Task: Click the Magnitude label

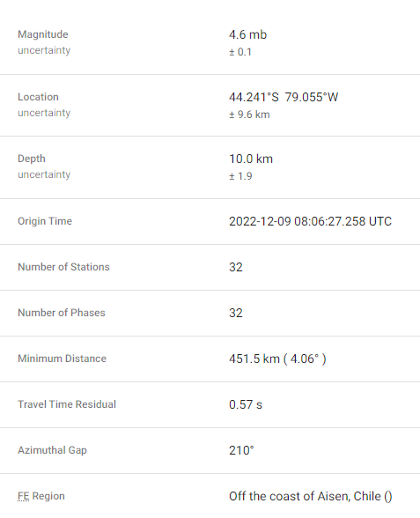Action: tap(43, 34)
